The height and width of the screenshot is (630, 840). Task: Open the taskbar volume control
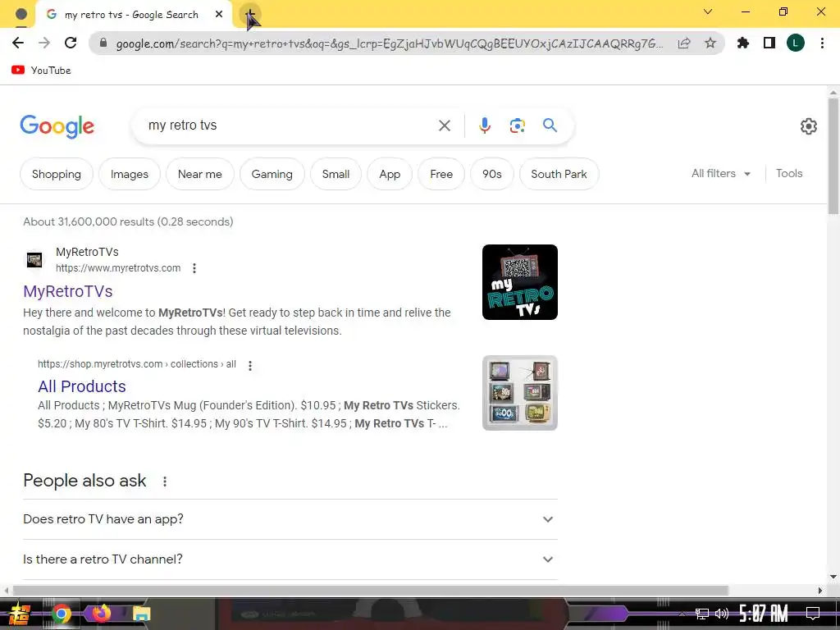point(722,614)
